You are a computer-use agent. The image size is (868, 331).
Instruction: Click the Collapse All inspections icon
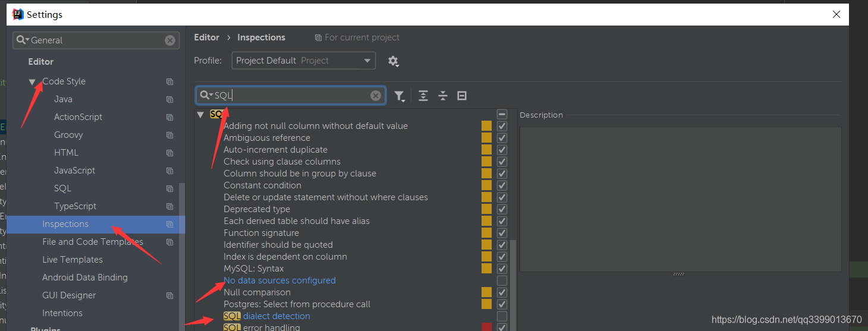443,96
